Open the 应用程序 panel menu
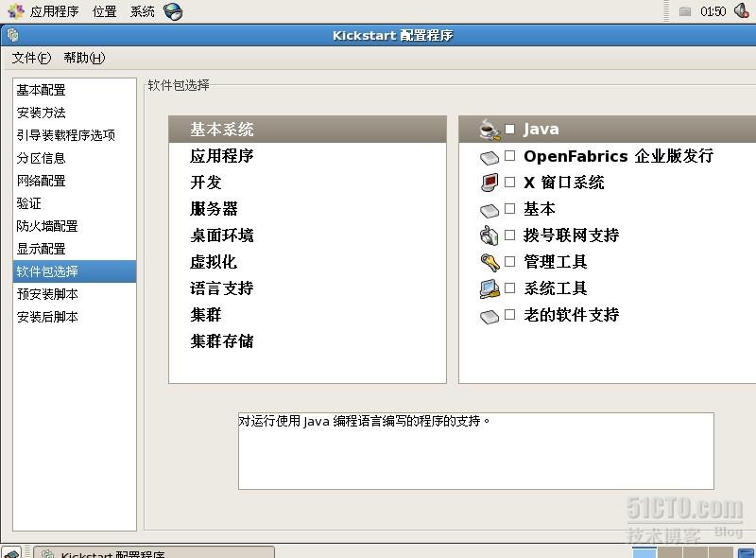Viewport: 756px width, 558px height. 54,11
